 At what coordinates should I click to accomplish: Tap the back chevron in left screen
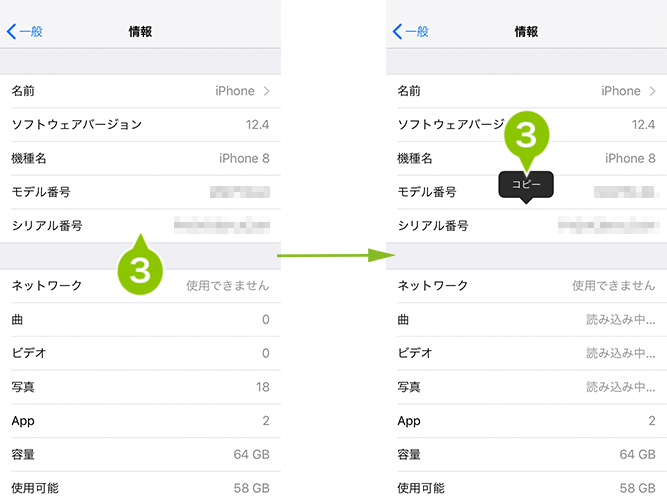(x=11, y=31)
